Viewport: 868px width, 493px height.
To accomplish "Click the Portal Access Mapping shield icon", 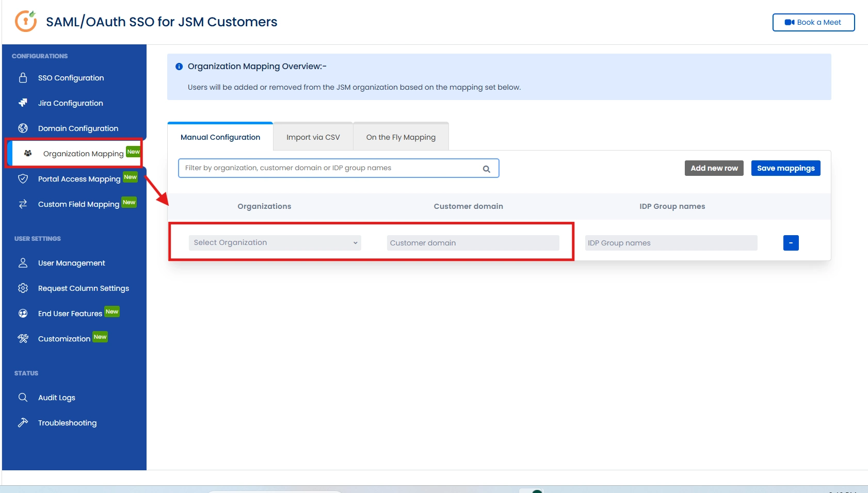I will (23, 179).
